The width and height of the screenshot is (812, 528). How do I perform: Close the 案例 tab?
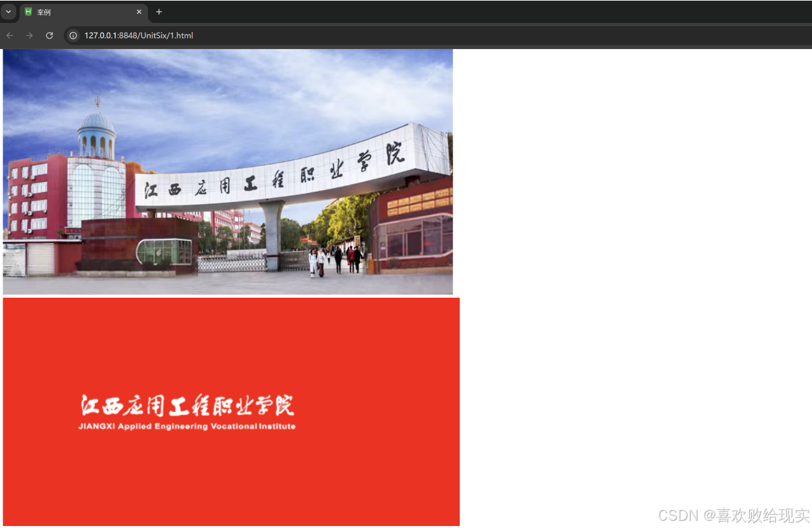click(x=139, y=12)
